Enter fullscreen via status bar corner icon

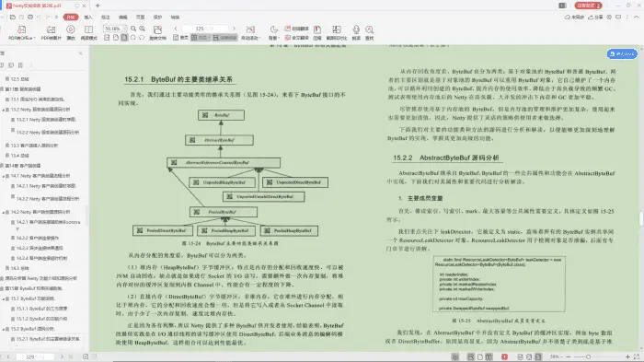point(637,356)
